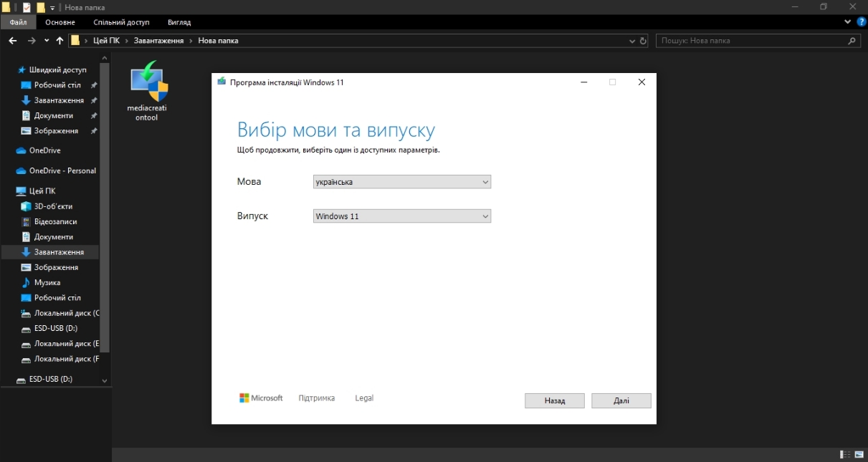
Task: Click the Microsoft logo in installer
Action: point(261,398)
